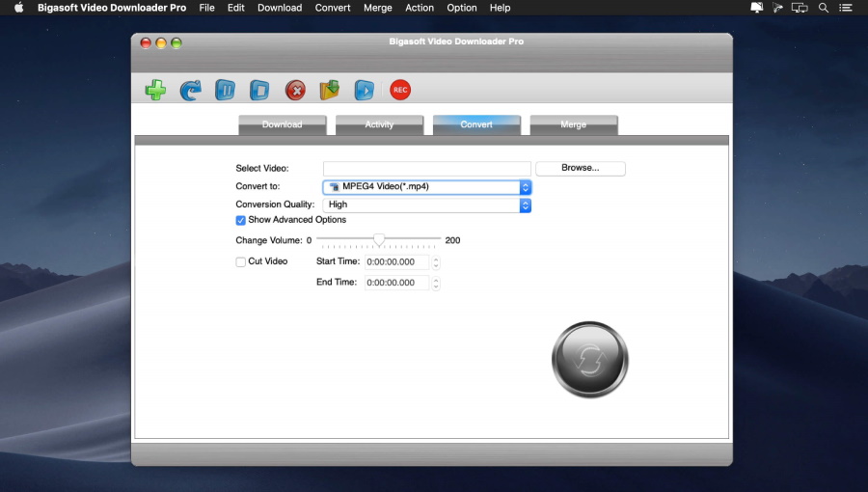Image resolution: width=868 pixels, height=492 pixels.
Task: Click the red REC record button
Action: coord(400,90)
